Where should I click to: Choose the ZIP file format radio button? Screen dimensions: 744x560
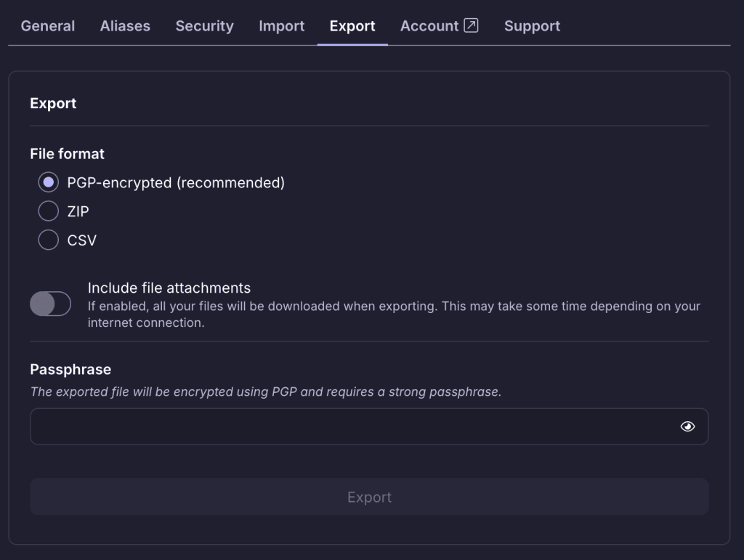(x=49, y=211)
